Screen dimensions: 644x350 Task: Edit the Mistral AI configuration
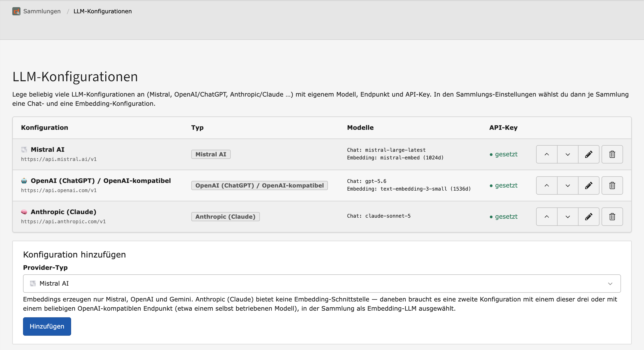(589, 154)
